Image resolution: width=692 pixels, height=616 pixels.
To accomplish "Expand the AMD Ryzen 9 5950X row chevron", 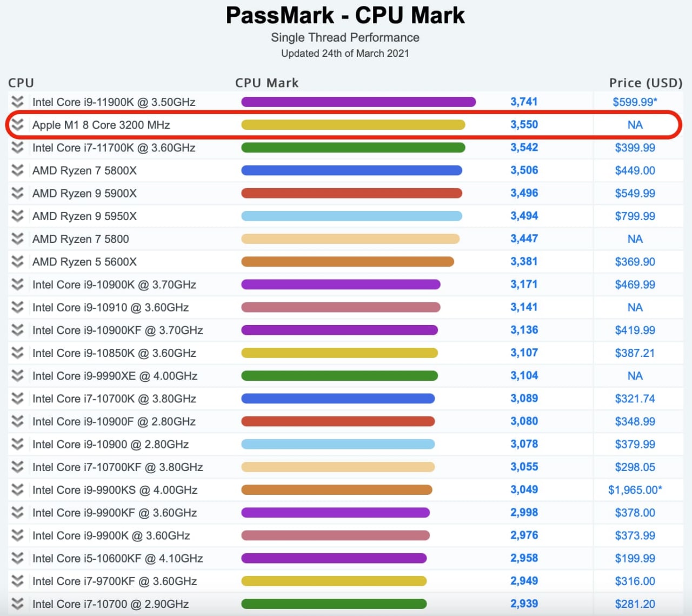I will point(18,216).
